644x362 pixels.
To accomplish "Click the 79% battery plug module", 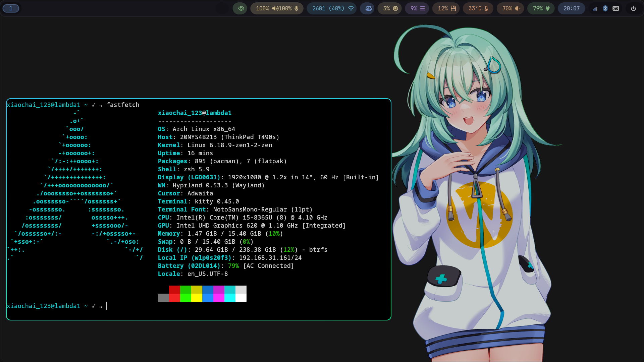I will pyautogui.click(x=541, y=8).
